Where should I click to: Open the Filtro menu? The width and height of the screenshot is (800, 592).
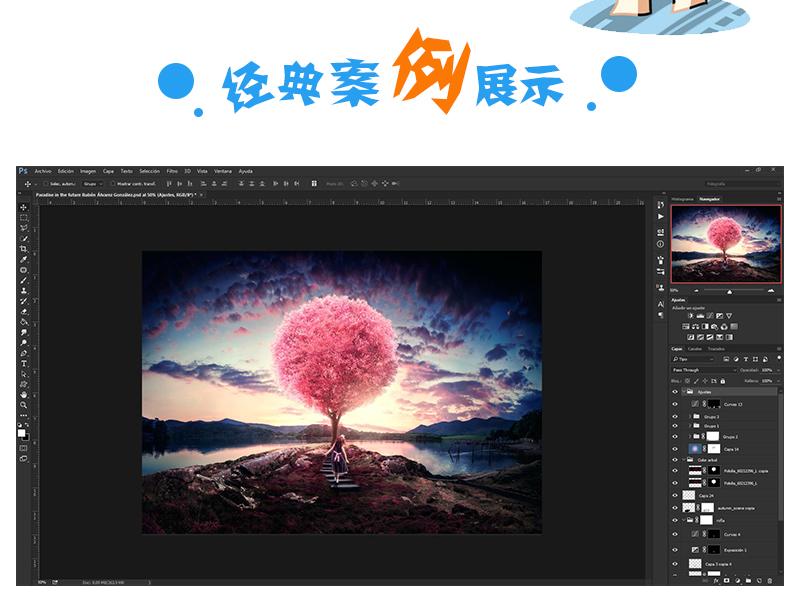pos(172,171)
